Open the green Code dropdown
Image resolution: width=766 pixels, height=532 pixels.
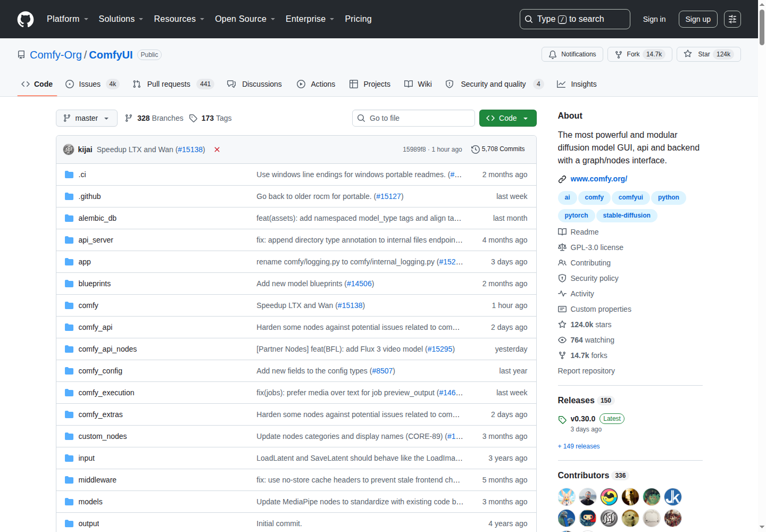click(508, 118)
